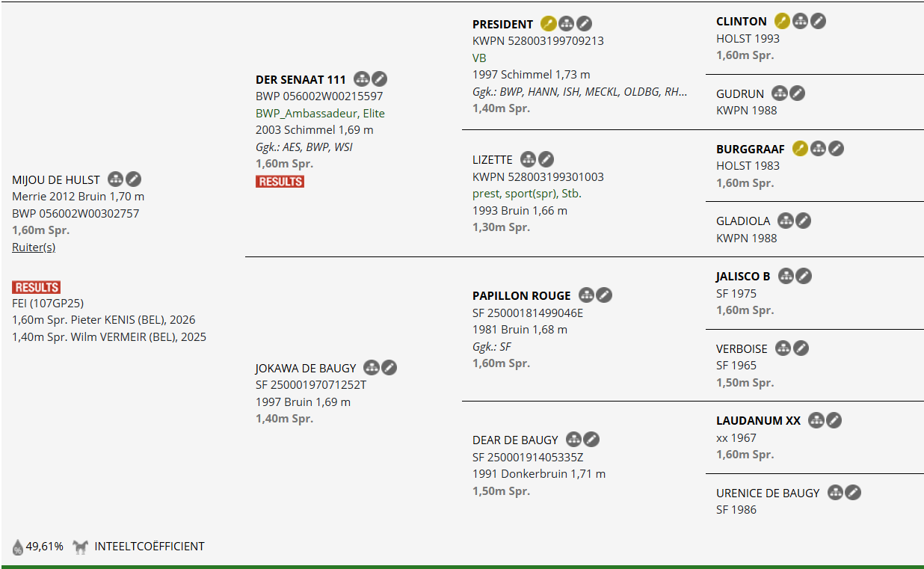The image size is (924, 569).
Task: Click yellow icon next to CLINTON
Action: point(782,21)
